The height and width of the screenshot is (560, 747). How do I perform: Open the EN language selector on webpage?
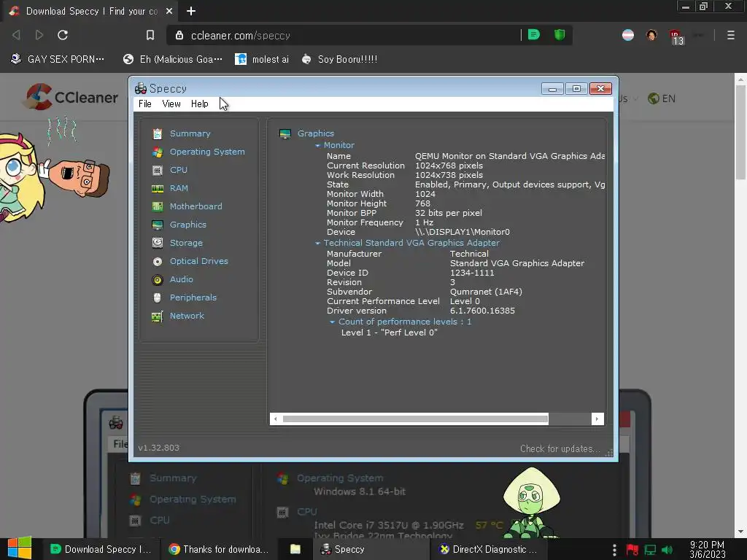(x=662, y=98)
